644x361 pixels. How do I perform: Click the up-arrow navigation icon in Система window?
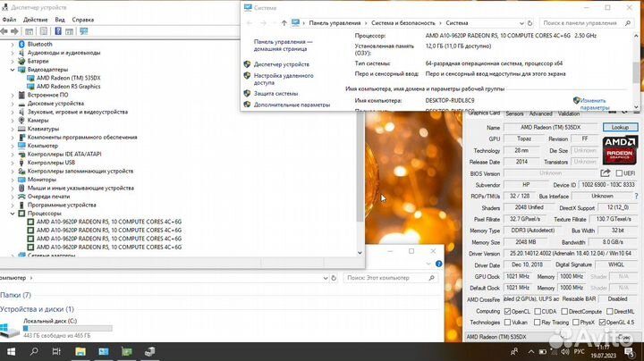pyautogui.click(x=284, y=23)
